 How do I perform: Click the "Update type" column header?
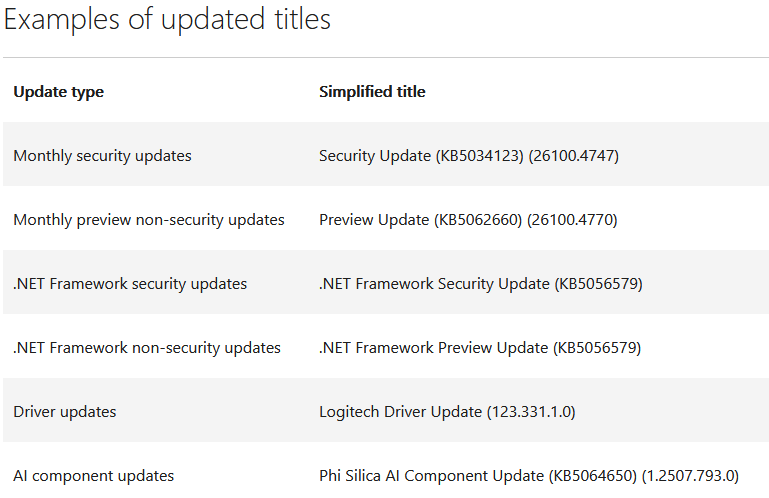pyautogui.click(x=58, y=92)
